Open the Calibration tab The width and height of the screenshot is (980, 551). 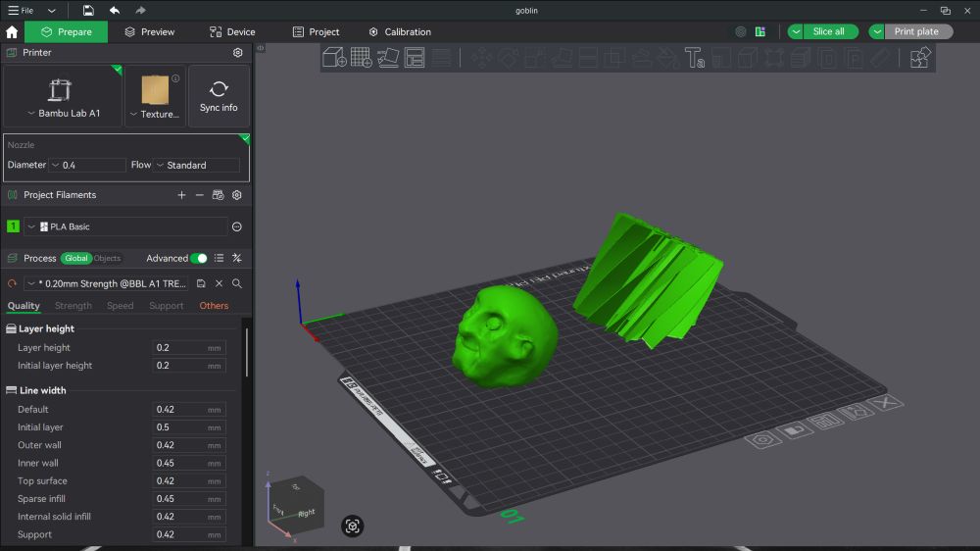click(x=400, y=32)
